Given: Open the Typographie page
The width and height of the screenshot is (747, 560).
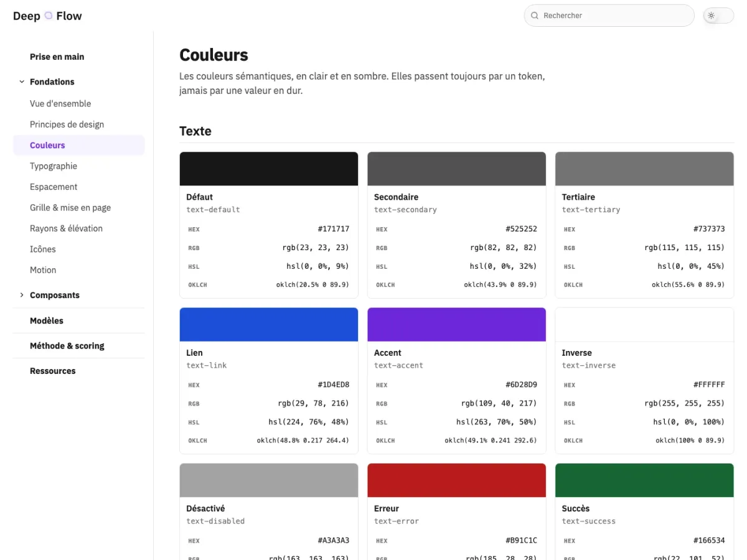Looking at the screenshot, I should tap(54, 166).
